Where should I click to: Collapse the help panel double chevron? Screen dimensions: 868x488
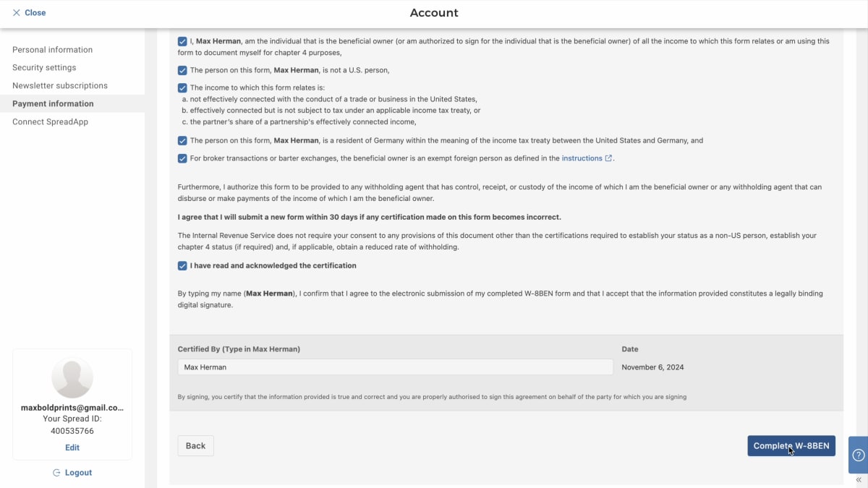[x=859, y=480]
